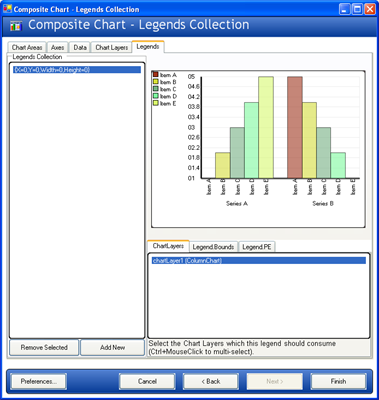This screenshot has width=379, height=400.
Task: Click the Item C green legend swatch
Action: (x=156, y=89)
